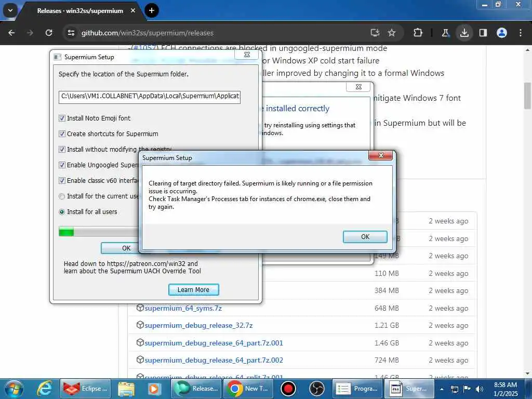Screen dimensions: 532x399
Task: Click the Learn More button in Supermium Setup
Action: point(193,290)
